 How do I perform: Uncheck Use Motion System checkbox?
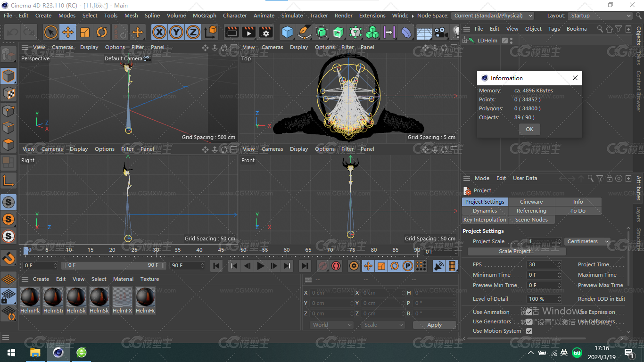[529, 331]
